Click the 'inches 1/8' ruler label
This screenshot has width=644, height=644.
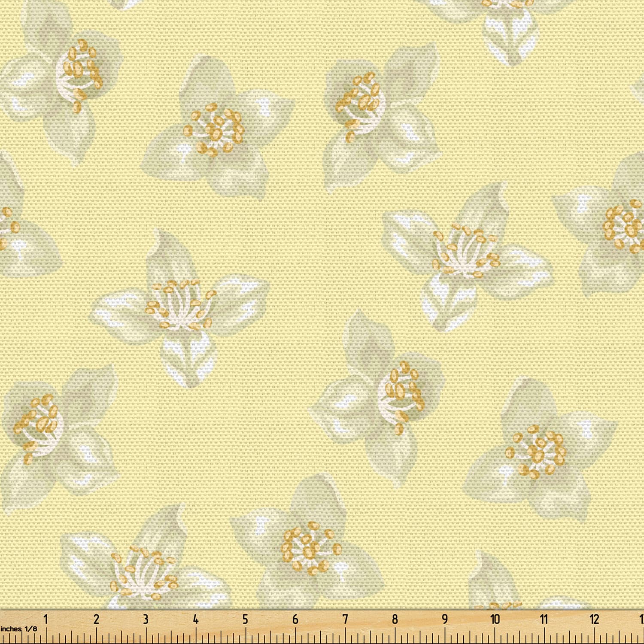point(18,629)
